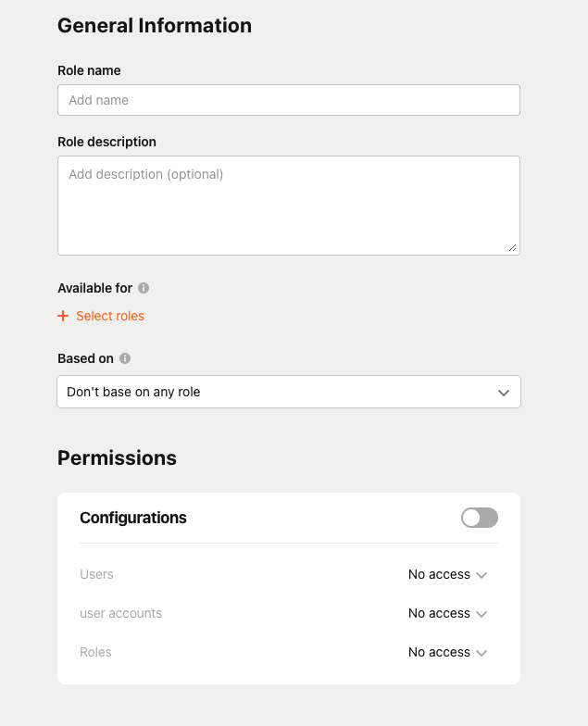The image size is (588, 726).
Task: Click the chevron next to Roles No access
Action: [x=482, y=654]
